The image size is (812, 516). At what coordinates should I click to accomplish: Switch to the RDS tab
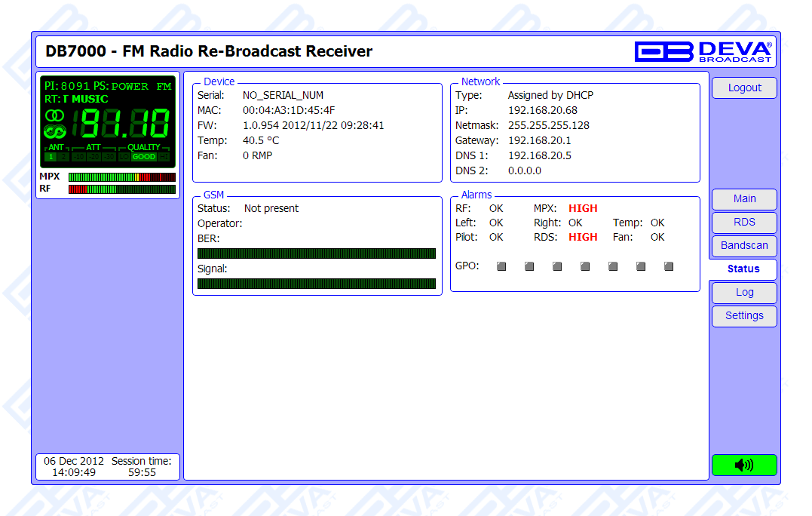pos(744,223)
